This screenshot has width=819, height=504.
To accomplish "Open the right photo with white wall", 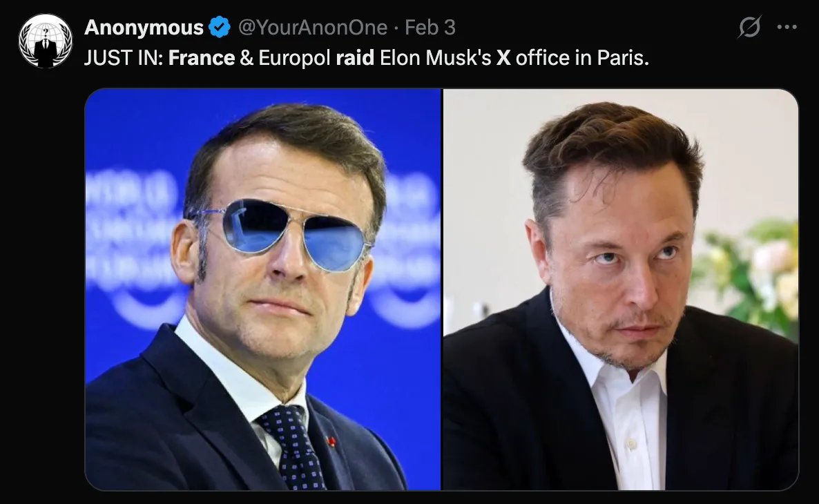I will tap(621, 289).
